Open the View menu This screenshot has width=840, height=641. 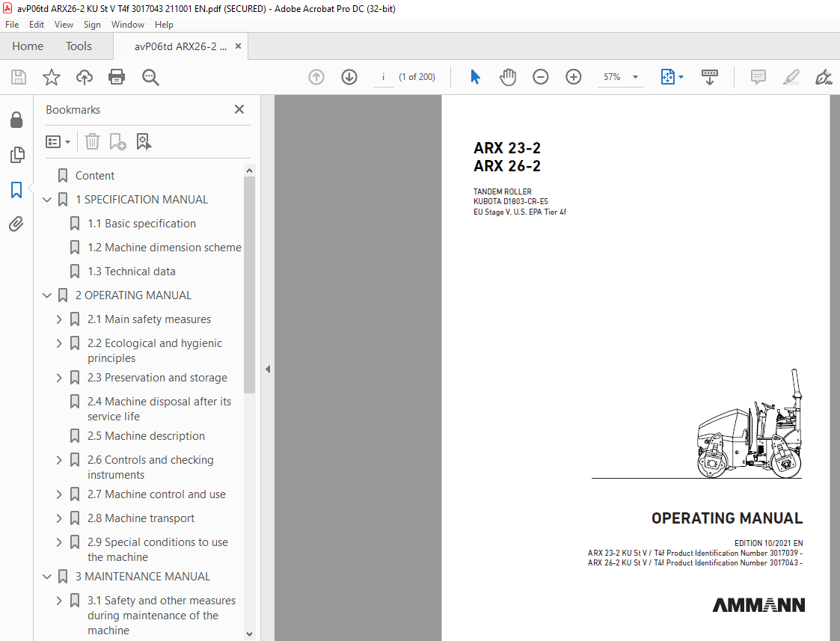[64, 25]
